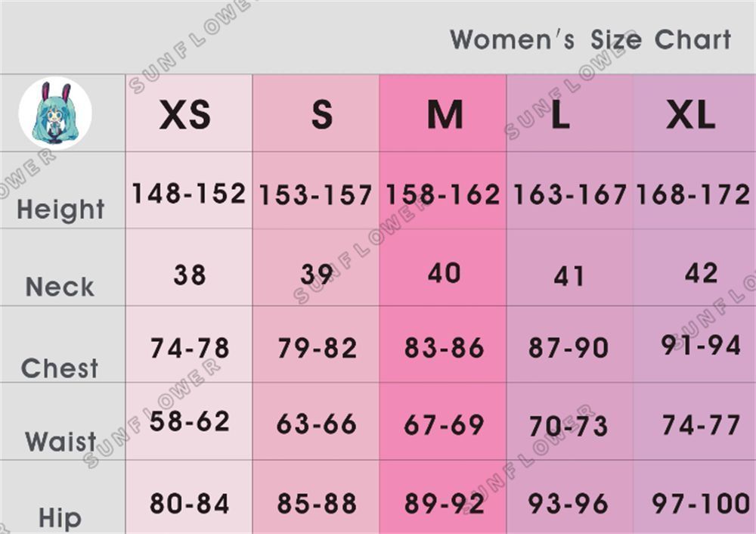This screenshot has height=534, width=756.
Task: Click the Height row label
Action: click(60, 210)
